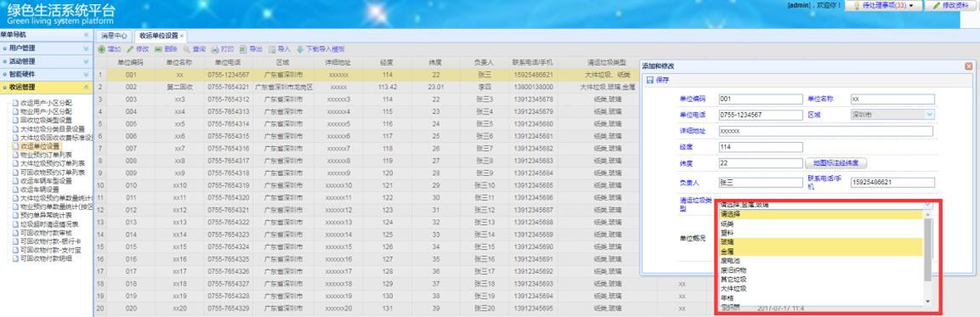Open the 收运用户小区分配 page
The image size is (980, 317).
click(x=46, y=102)
